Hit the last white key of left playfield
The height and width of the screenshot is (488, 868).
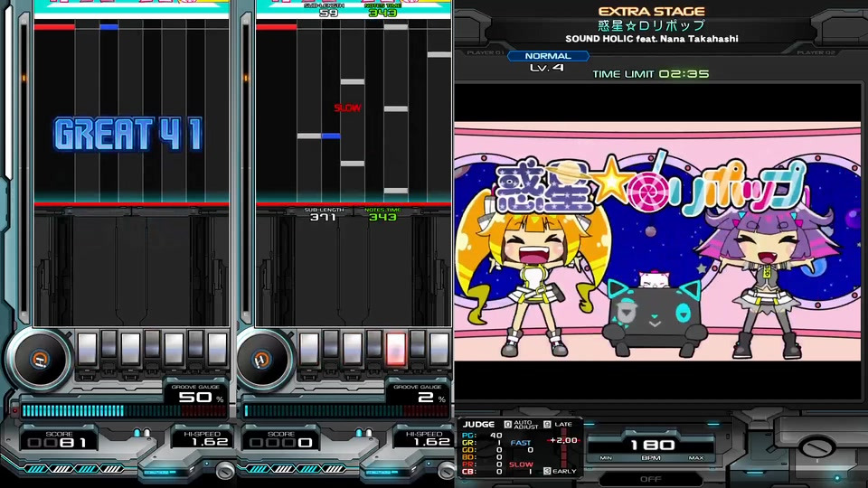point(218,349)
